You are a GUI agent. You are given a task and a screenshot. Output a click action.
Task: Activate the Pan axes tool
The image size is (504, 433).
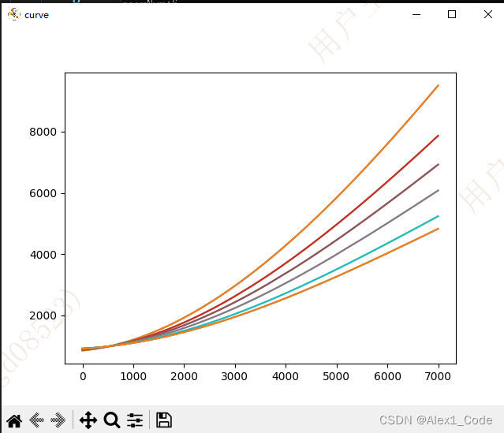(x=88, y=420)
